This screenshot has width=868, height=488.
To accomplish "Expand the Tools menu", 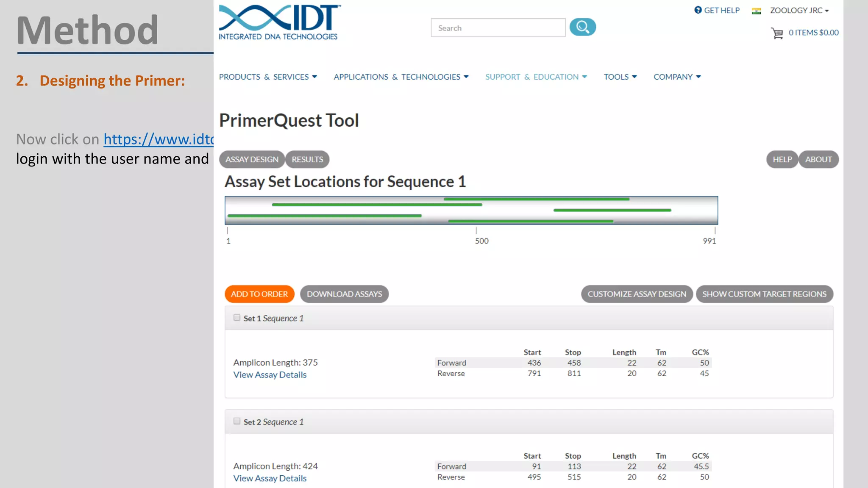I will (x=620, y=77).
